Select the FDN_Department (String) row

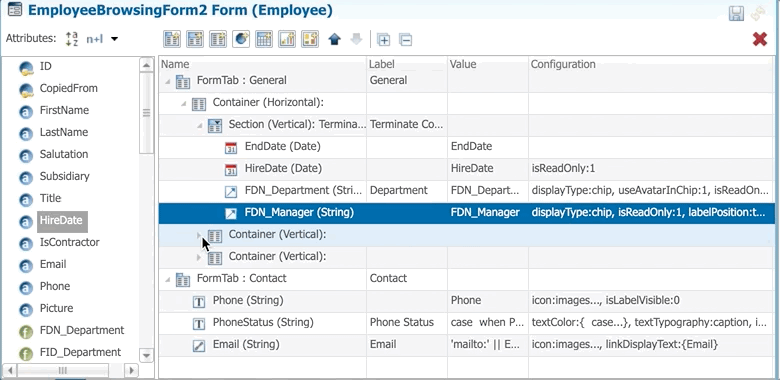(467, 190)
